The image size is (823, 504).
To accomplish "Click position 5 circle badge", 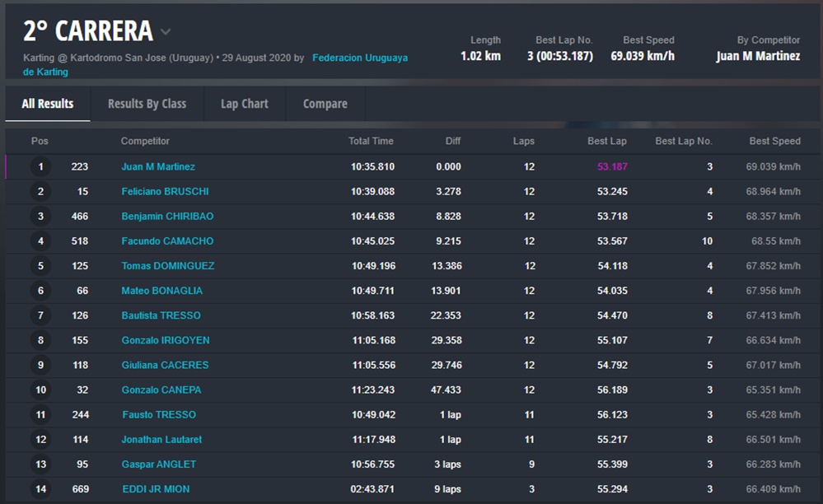I will pyautogui.click(x=40, y=266).
